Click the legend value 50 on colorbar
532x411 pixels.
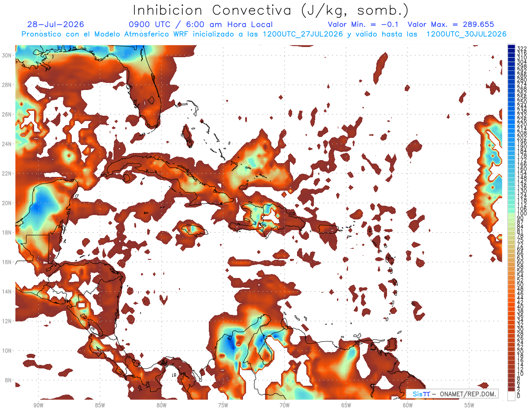point(520,284)
